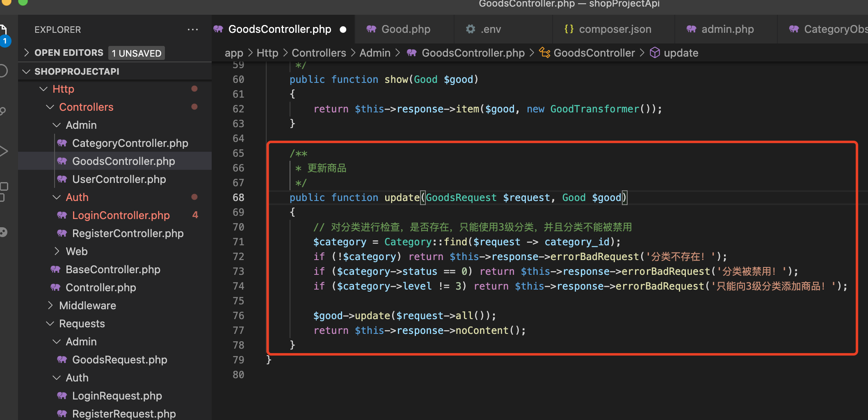The width and height of the screenshot is (868, 420).
Task: Open Controller.php from the tree
Action: (115, 288)
